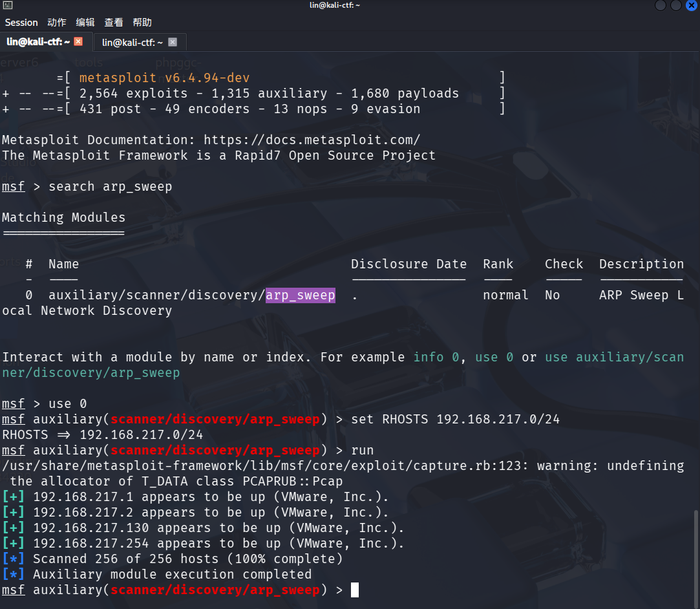Image resolution: width=700 pixels, height=609 pixels.
Task: Click the 'Check' column header
Action: point(564,264)
